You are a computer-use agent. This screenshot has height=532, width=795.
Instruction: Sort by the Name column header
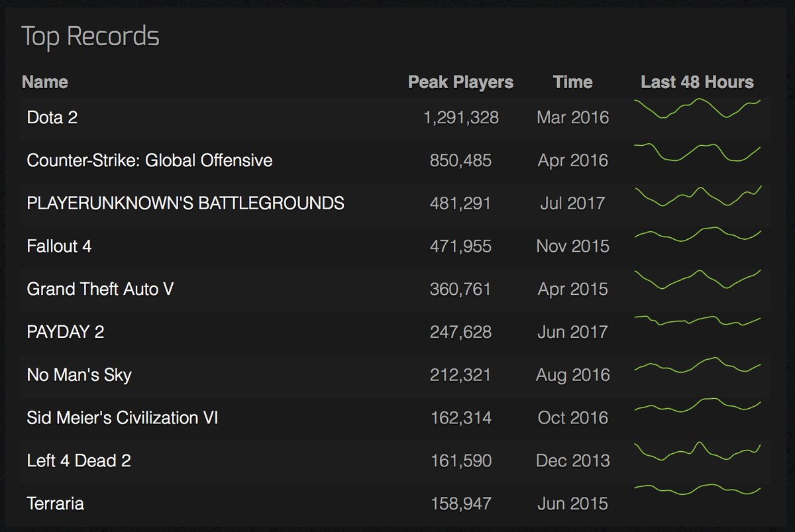coord(45,82)
